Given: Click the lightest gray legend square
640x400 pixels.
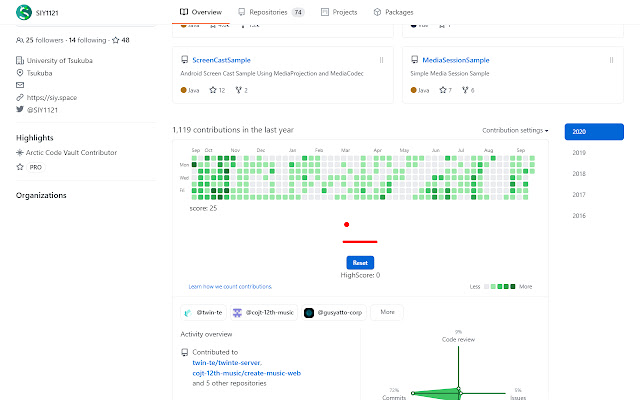Looking at the screenshot, I should click(x=486, y=287).
